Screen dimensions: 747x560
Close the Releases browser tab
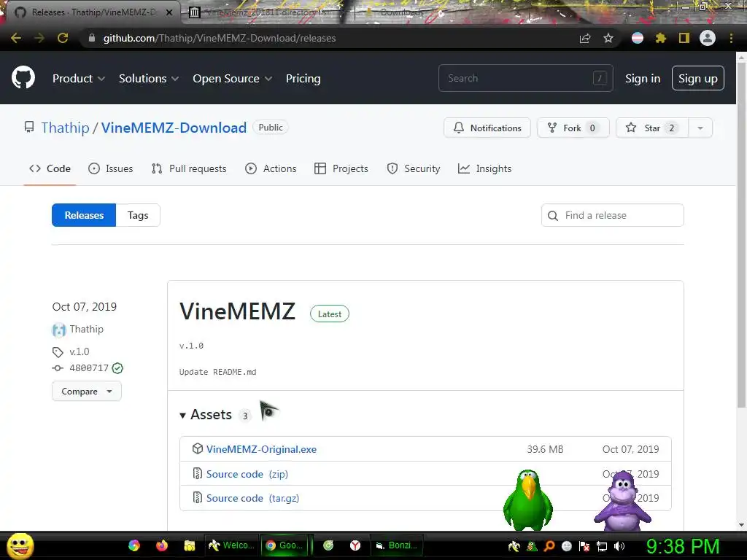169,12
